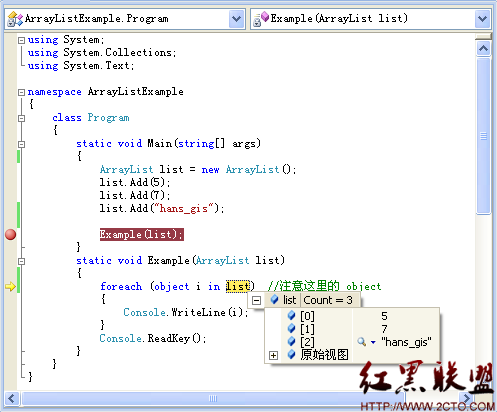This screenshot has width=497, height=412.
Task: Click the 'using System.Text;' line
Action: (x=81, y=66)
